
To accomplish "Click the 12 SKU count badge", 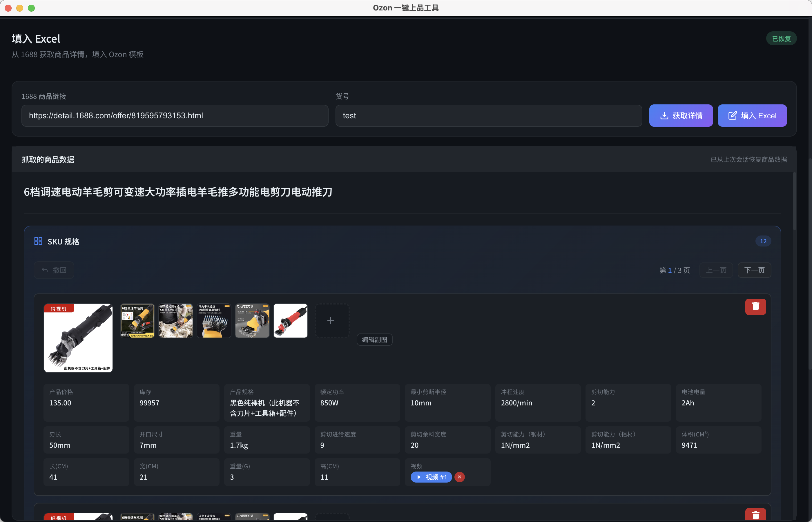I will coord(763,241).
